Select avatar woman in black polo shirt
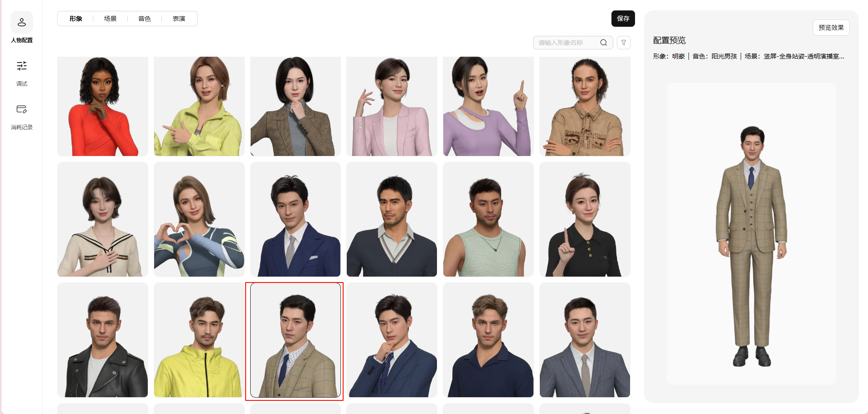 click(x=585, y=219)
